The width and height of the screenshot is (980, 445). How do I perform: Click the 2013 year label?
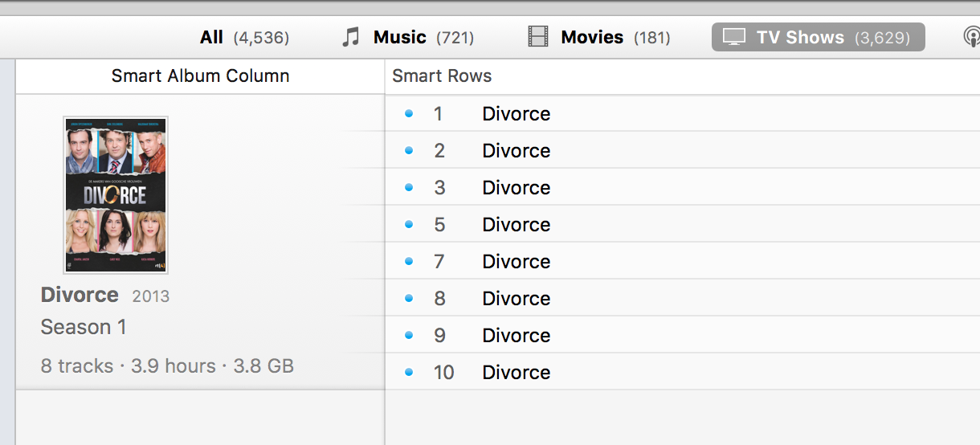151,296
